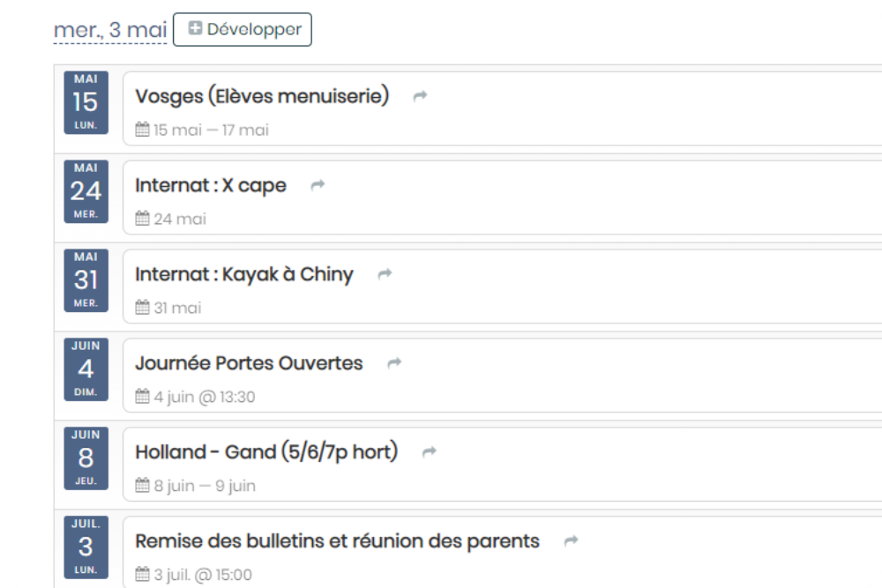The width and height of the screenshot is (882, 588).
Task: Open Vosges (Elèves menuiserie) event
Action: pyautogui.click(x=262, y=96)
